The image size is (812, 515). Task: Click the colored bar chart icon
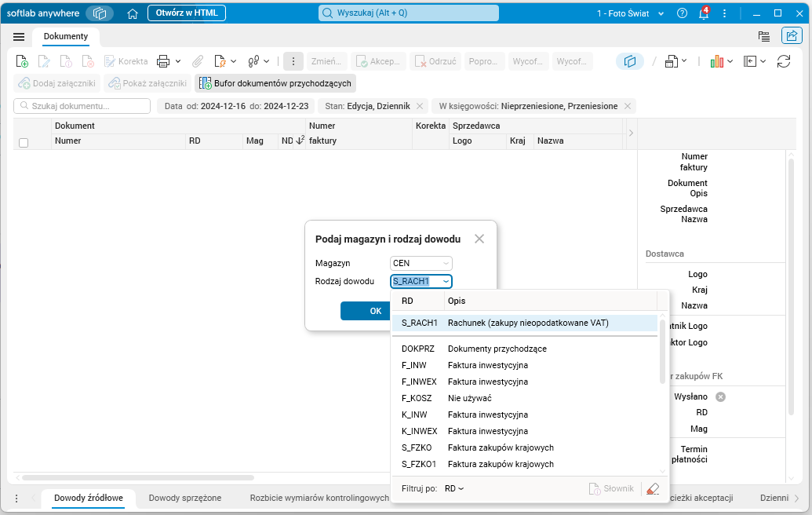click(717, 61)
